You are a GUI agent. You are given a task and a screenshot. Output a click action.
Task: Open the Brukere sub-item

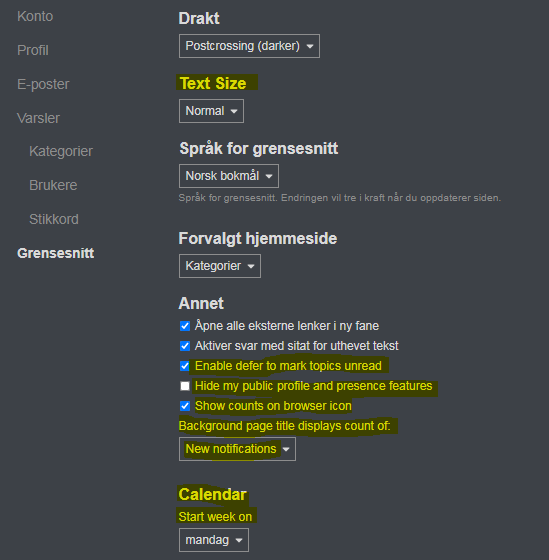(53, 185)
